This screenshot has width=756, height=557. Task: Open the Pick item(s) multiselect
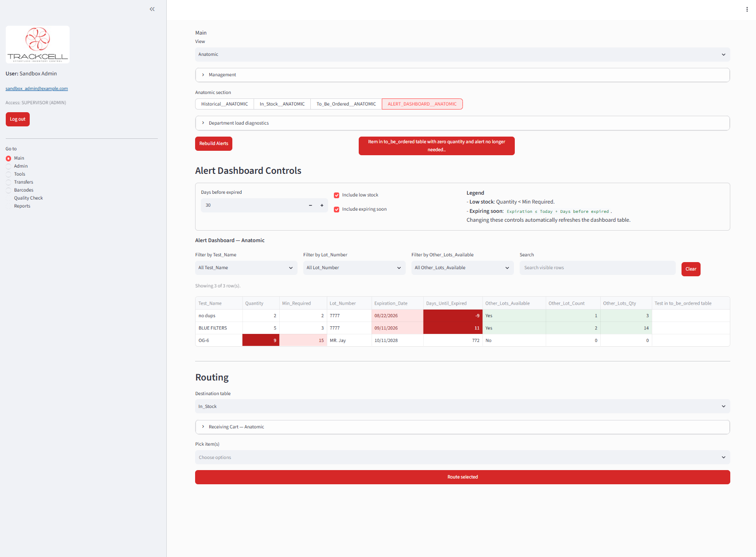(x=462, y=458)
